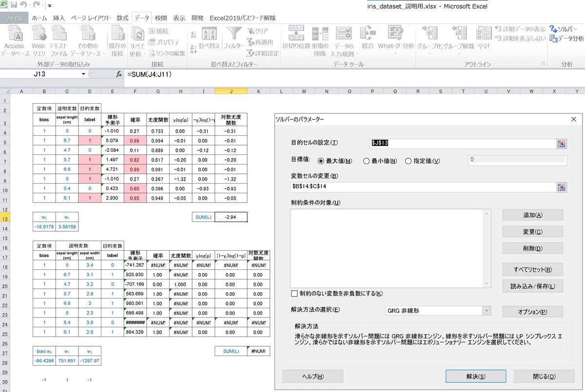Image resolution: width=585 pixels, height=392 pixels.
Task: Click the Undo icon
Action: click(x=24, y=5)
